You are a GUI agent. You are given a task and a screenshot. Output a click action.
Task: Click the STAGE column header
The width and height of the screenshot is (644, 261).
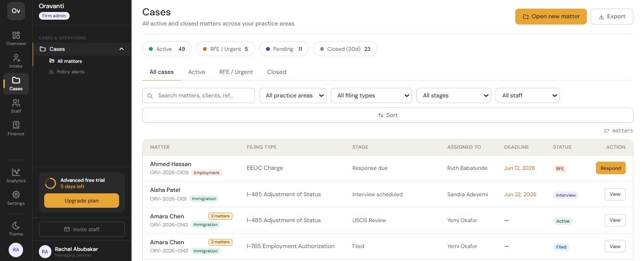pos(360,147)
